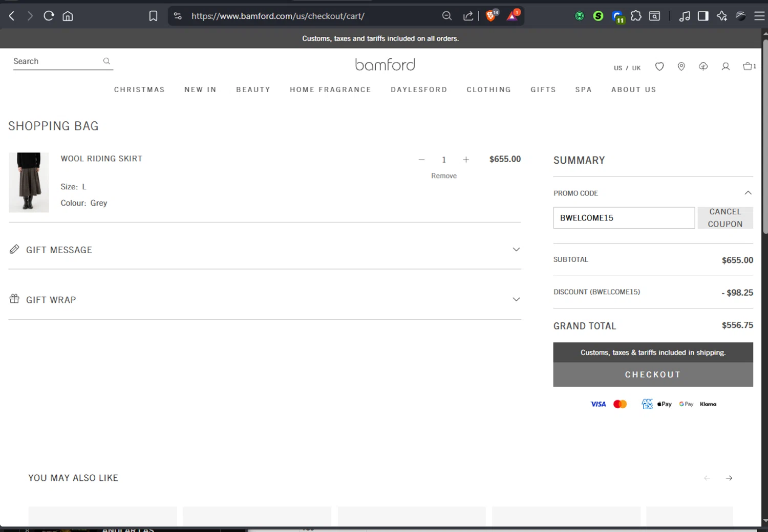The image size is (768, 532).
Task: Open the Wool Riding Skirt product link
Action: tap(101, 159)
